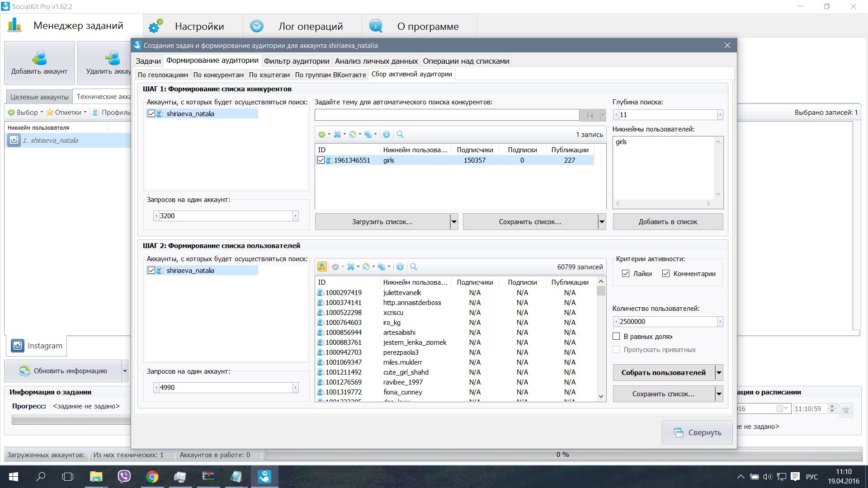Switch to Операции над списками tab
The height and width of the screenshot is (488, 868).
466,61
